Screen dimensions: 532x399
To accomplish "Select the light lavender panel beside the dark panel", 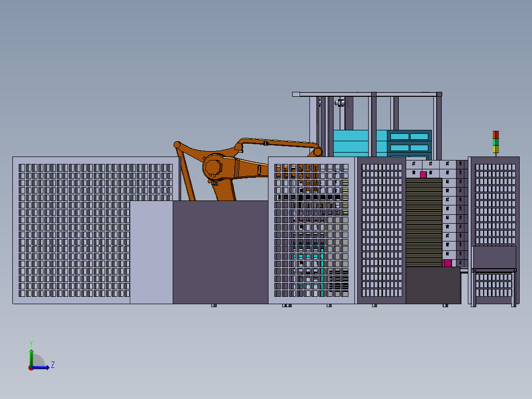I will click(152, 252).
